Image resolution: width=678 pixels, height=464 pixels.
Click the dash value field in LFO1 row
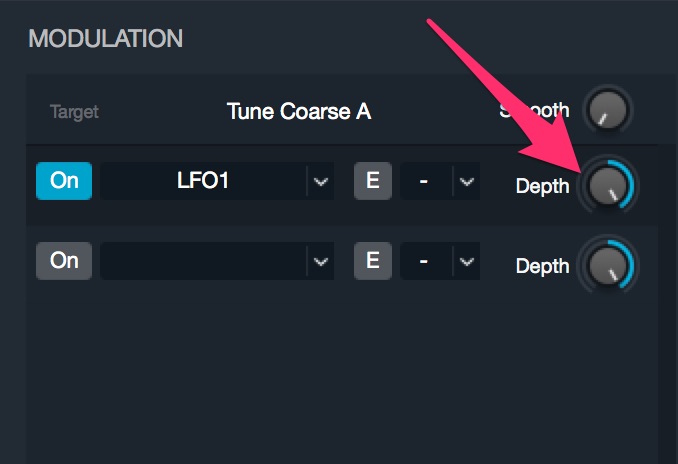click(426, 181)
